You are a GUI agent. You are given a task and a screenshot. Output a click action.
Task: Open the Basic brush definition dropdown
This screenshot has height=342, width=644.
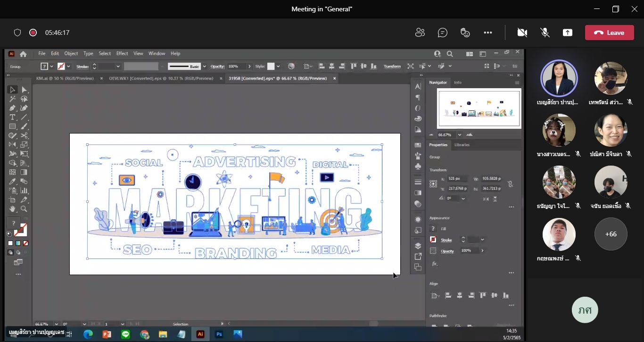click(204, 67)
